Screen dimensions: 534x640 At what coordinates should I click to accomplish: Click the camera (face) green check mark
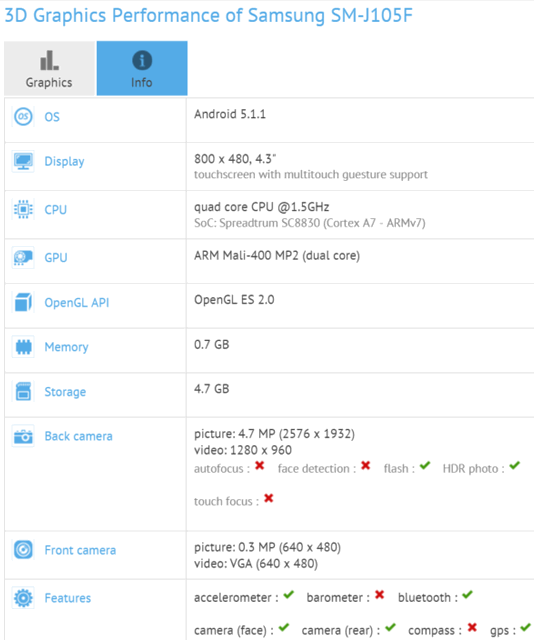point(284,627)
